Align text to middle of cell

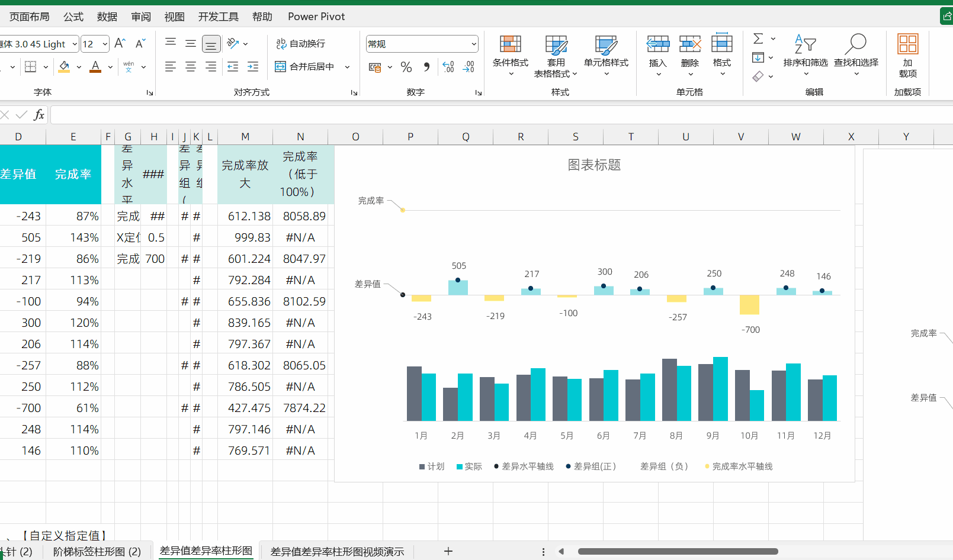191,43
